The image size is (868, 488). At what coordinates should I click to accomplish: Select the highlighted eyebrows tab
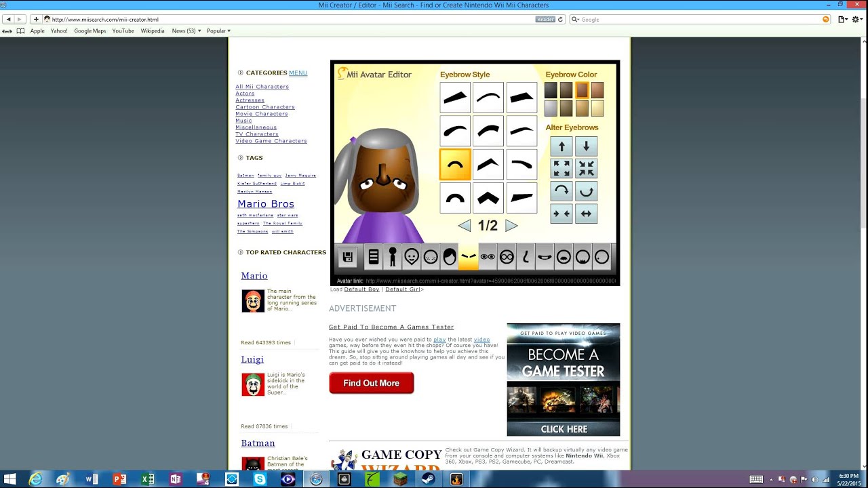pos(468,256)
